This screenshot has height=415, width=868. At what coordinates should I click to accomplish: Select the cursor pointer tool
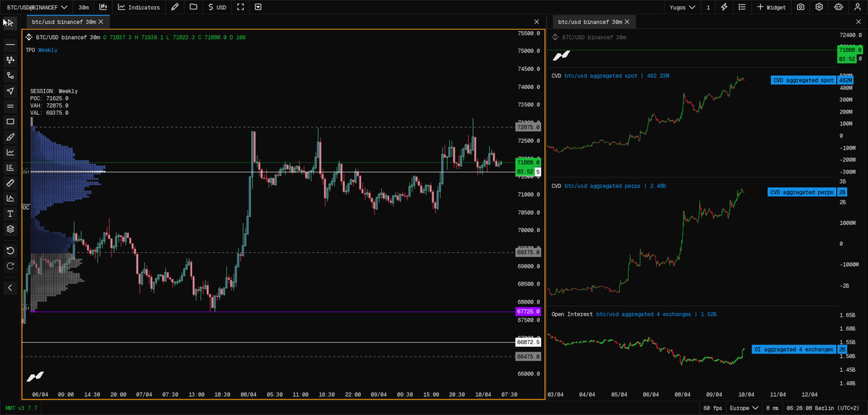(x=9, y=22)
